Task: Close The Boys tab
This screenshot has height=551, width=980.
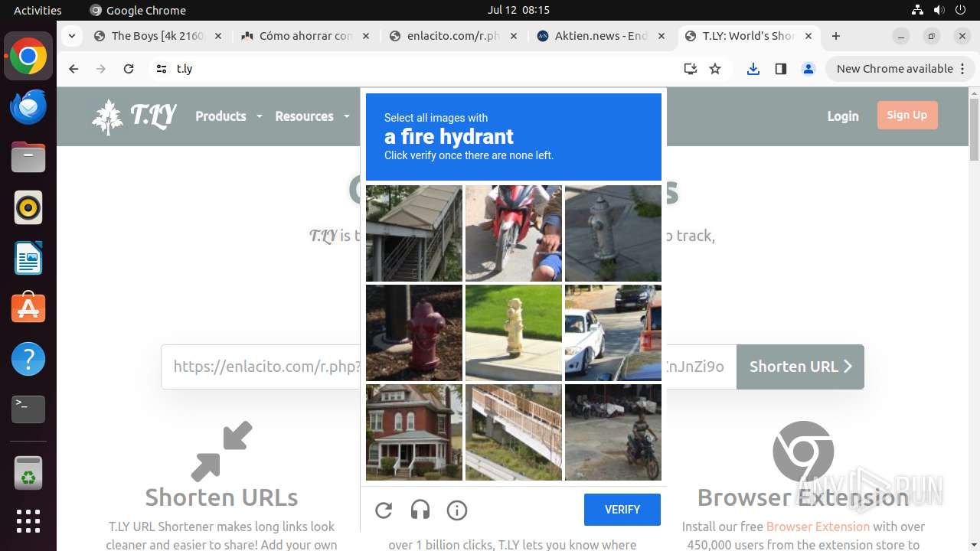Action: coord(217,36)
